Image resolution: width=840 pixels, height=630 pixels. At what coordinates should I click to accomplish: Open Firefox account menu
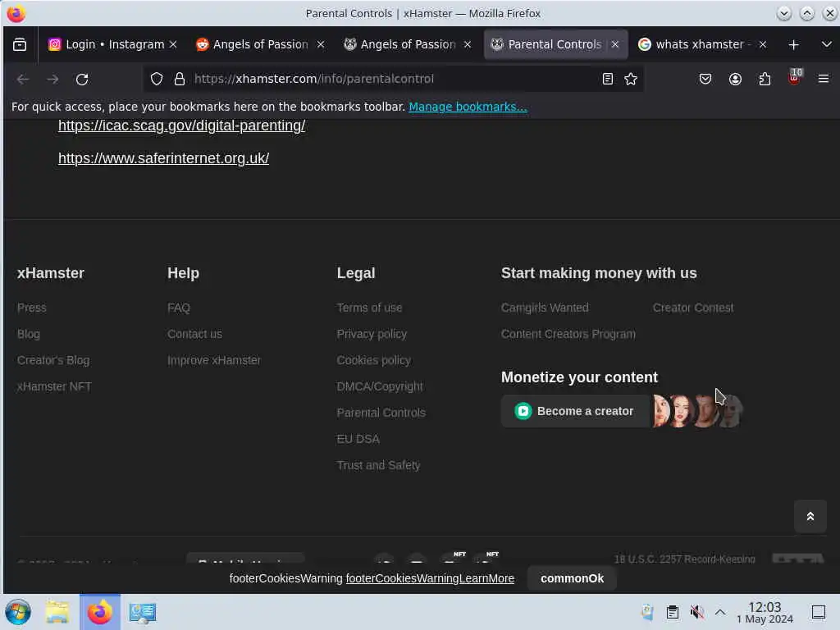tap(735, 80)
